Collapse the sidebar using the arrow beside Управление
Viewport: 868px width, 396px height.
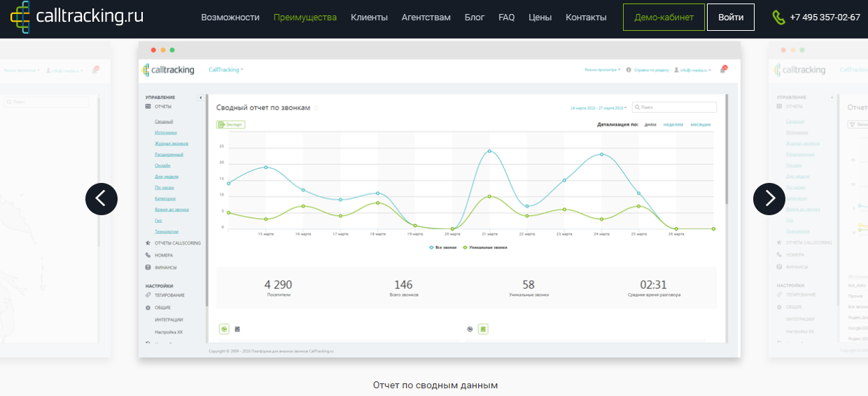point(201,97)
